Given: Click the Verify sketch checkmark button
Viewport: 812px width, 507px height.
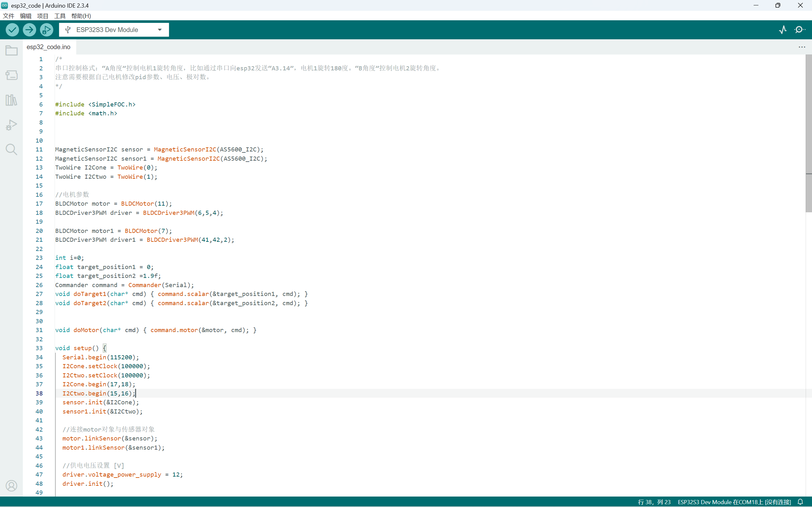Looking at the screenshot, I should pos(12,30).
